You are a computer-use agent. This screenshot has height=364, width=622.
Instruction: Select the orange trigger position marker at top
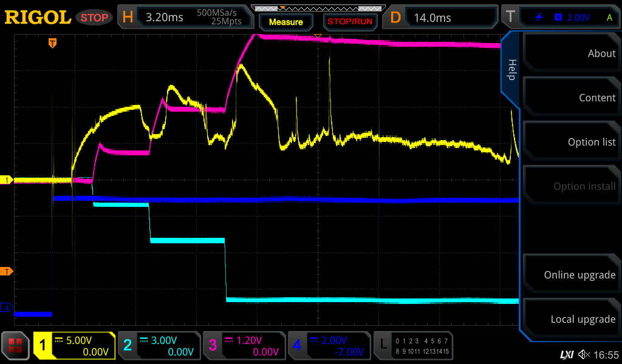[x=53, y=43]
